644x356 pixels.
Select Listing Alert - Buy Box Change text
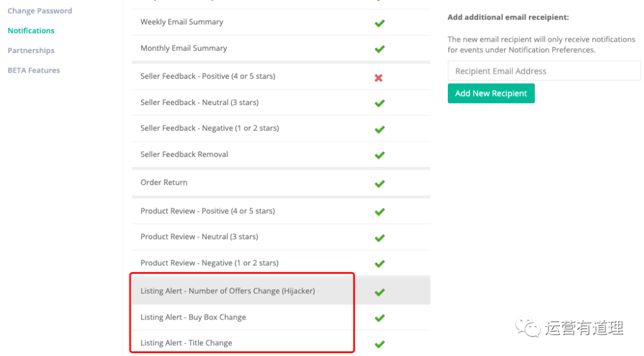(x=193, y=317)
